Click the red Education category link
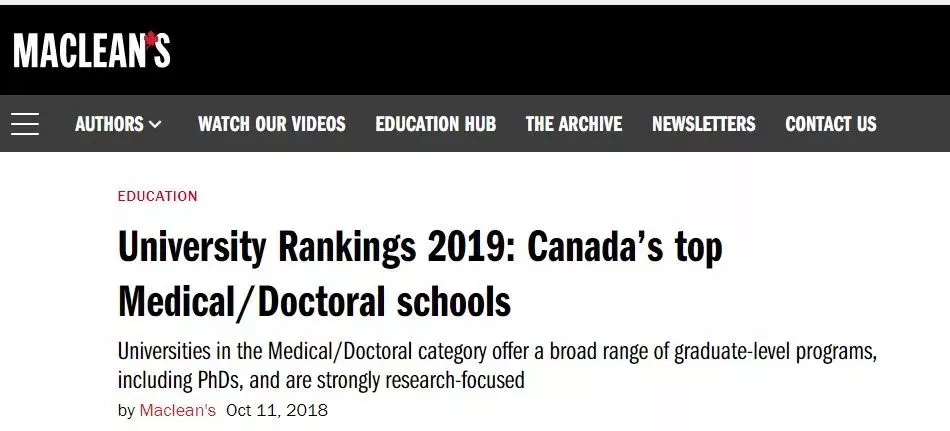The image size is (950, 431). pos(158,196)
